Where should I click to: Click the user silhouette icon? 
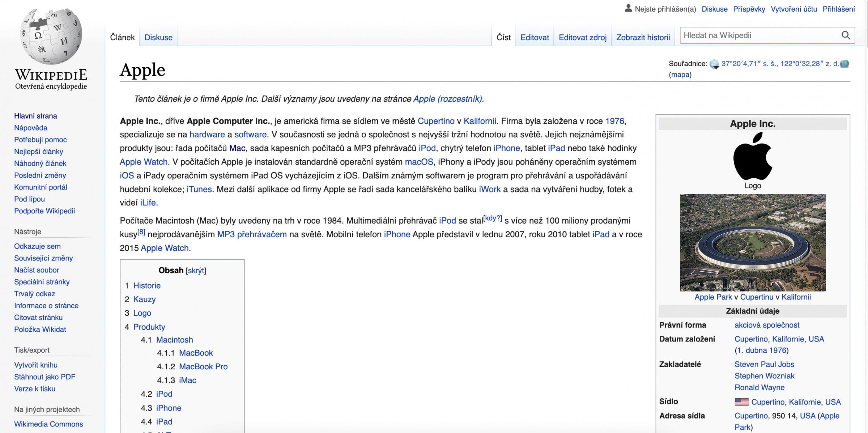pos(628,8)
